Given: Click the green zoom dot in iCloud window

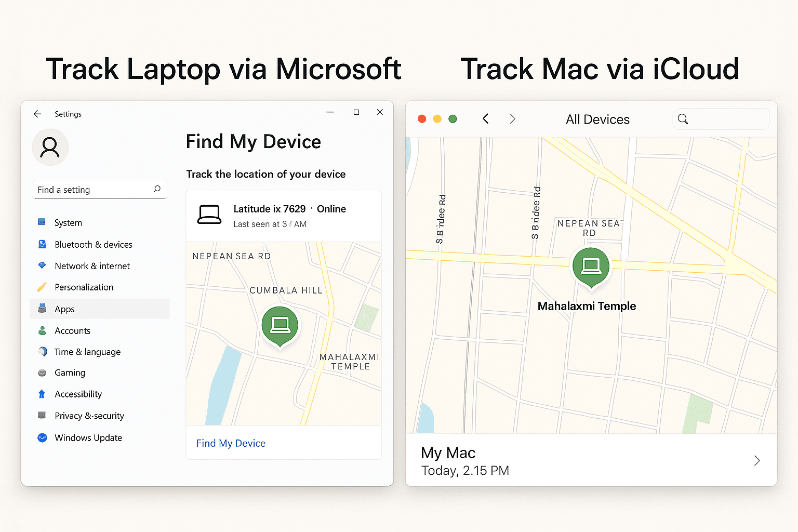Looking at the screenshot, I should click(x=453, y=119).
